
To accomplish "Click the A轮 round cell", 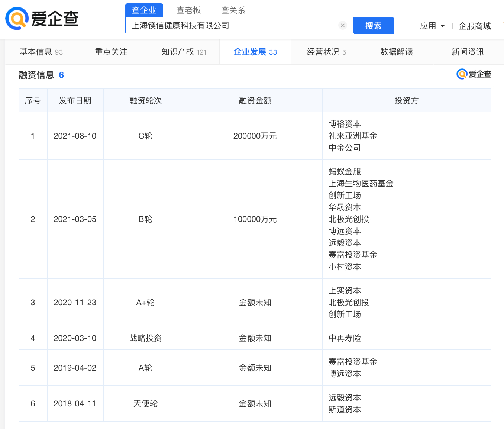I will tap(145, 368).
